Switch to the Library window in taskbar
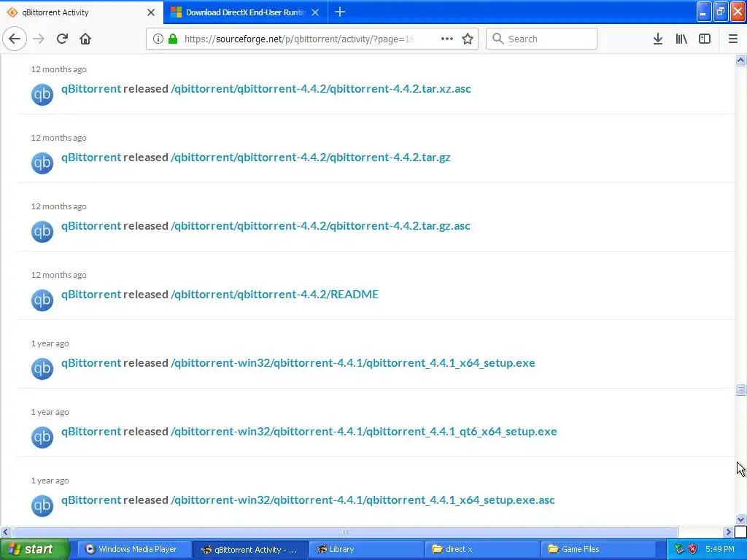747x560 pixels. 366,549
